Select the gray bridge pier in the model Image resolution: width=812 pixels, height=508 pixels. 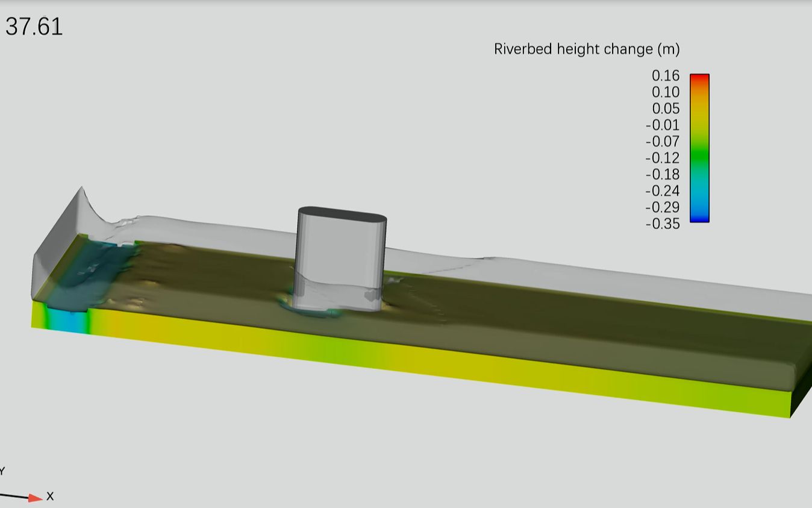pyautogui.click(x=341, y=259)
